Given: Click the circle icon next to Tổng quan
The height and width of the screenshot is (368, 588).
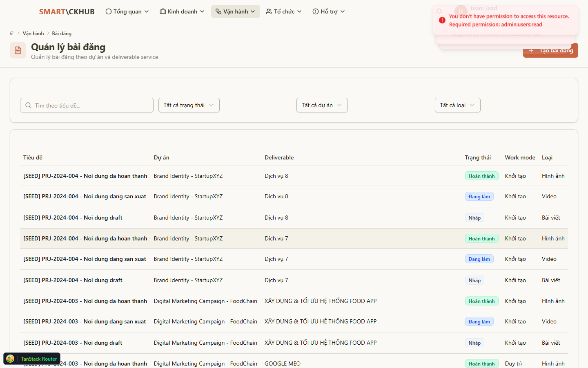Looking at the screenshot, I should click(x=109, y=11).
